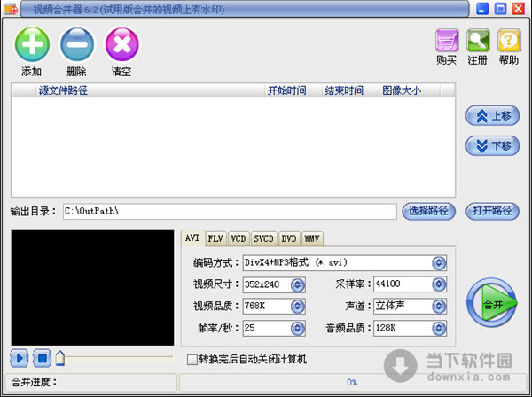The height and width of the screenshot is (397, 532).
Task: Expand the 采样率 sample rate dropdown
Action: coord(438,284)
